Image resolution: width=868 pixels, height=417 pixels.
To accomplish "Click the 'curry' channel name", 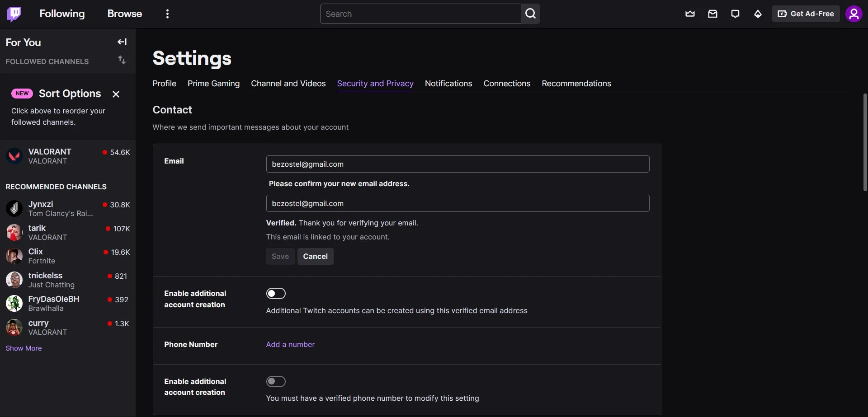I will pyautogui.click(x=38, y=323).
